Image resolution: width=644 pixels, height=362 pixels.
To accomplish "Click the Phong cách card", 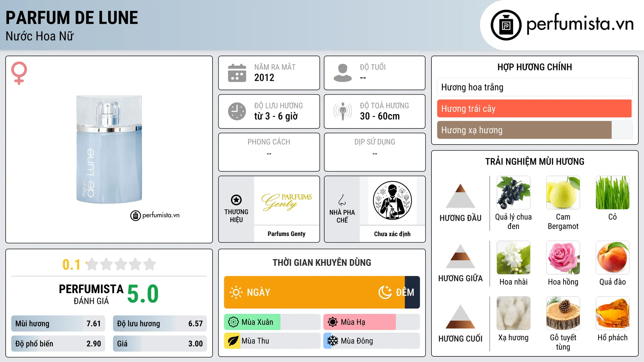I will click(x=269, y=152).
